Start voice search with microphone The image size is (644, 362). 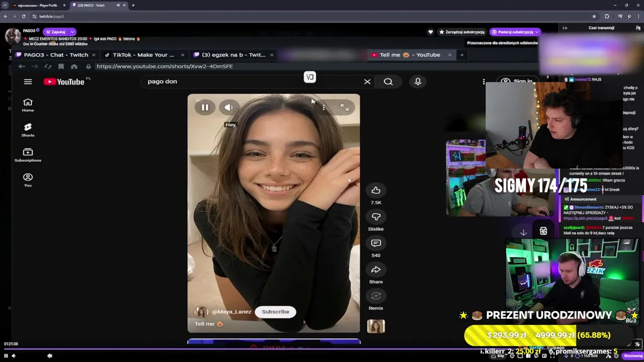pyautogui.click(x=418, y=81)
